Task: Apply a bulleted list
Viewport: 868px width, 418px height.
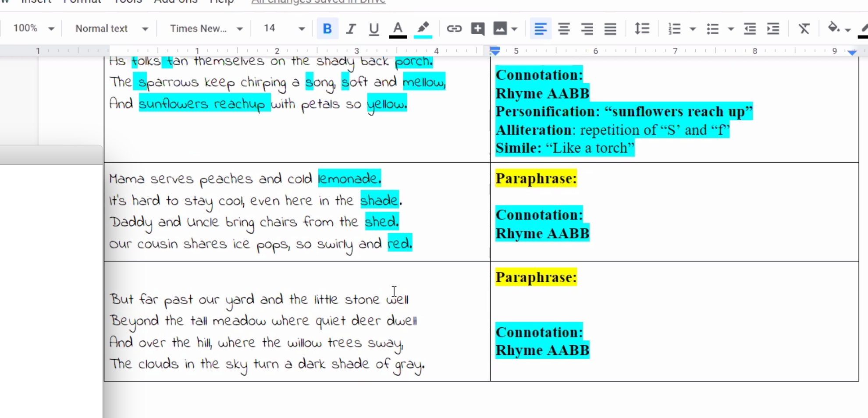Action: pyautogui.click(x=713, y=29)
